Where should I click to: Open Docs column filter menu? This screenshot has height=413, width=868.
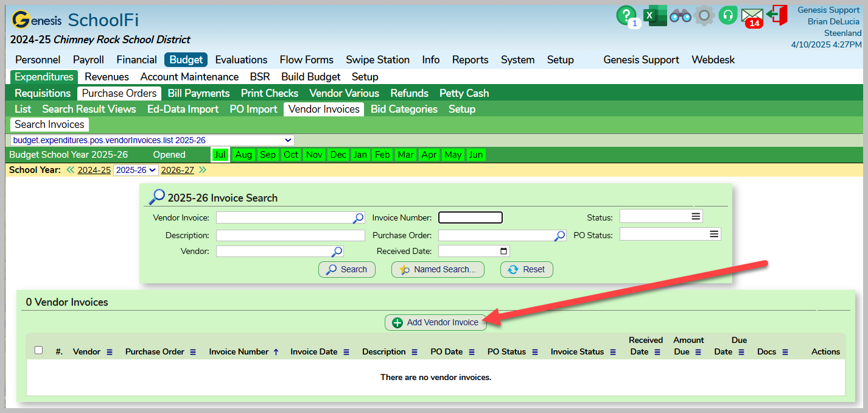coord(785,352)
